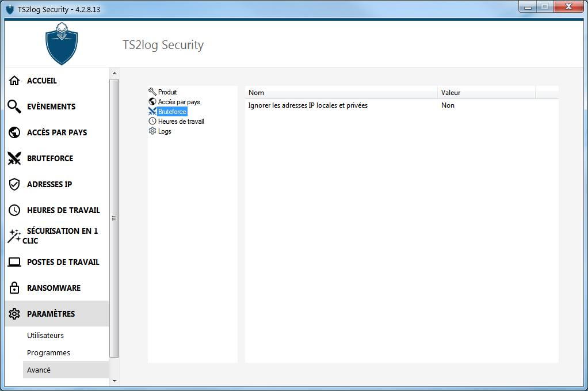The width and height of the screenshot is (588, 391).
Task: Click the Evènements magnifier icon
Action: (14, 107)
